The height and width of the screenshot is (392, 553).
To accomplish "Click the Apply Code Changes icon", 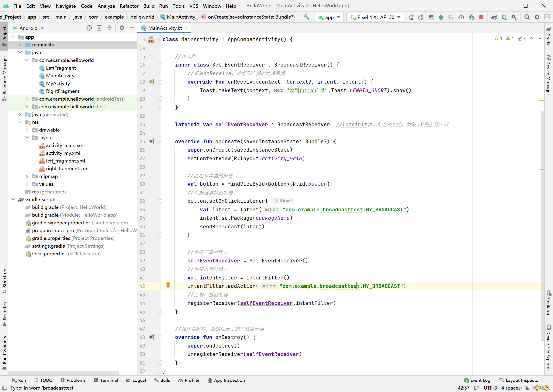I will [431, 17].
